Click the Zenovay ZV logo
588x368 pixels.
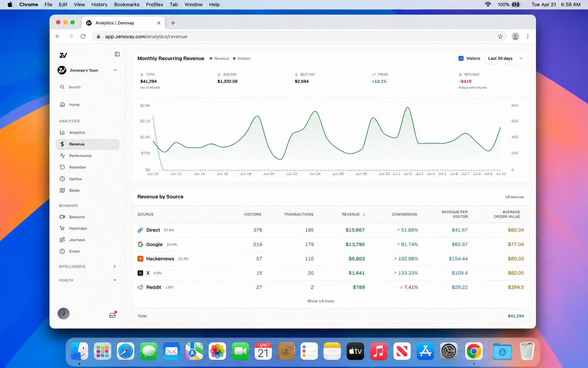click(63, 55)
